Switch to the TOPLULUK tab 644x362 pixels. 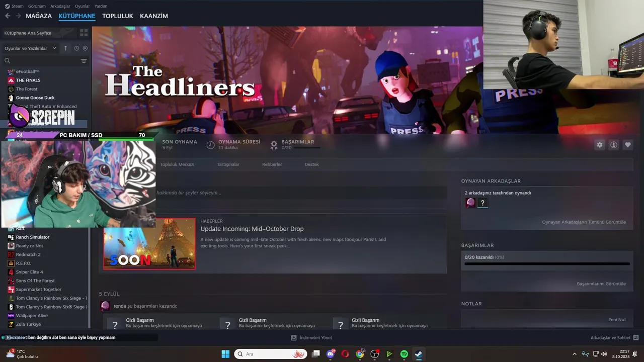pos(117,16)
